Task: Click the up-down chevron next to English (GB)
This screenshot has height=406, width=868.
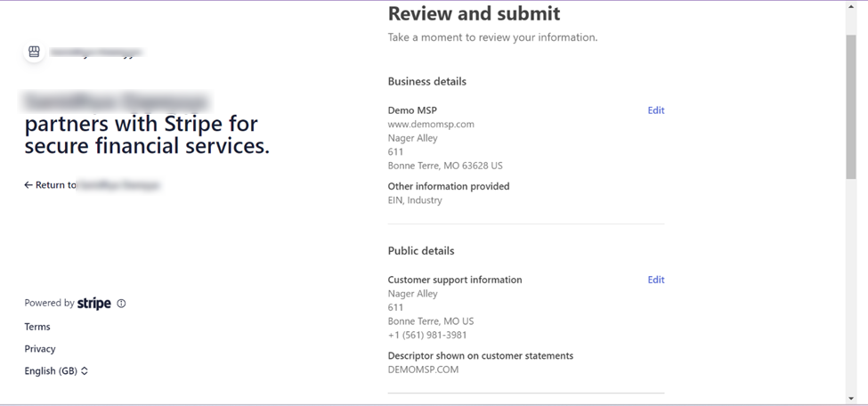Action: [85, 371]
